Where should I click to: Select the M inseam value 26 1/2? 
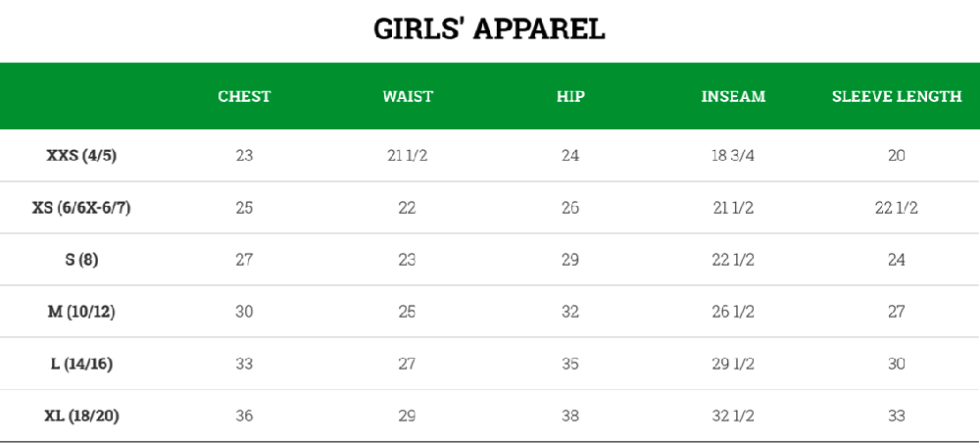[733, 312]
